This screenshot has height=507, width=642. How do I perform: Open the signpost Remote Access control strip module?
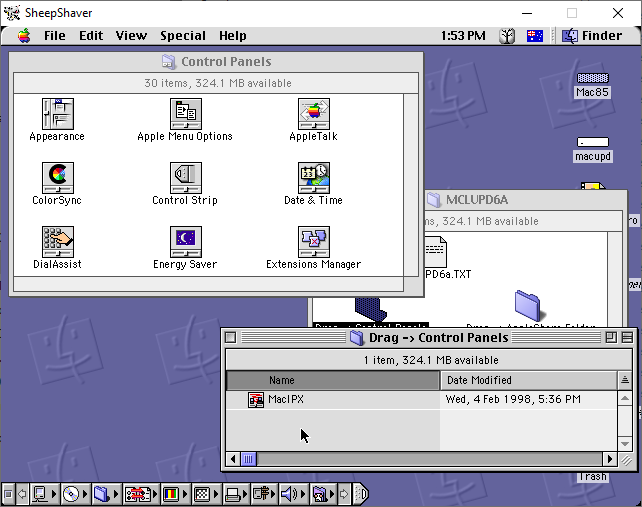pos(264,494)
